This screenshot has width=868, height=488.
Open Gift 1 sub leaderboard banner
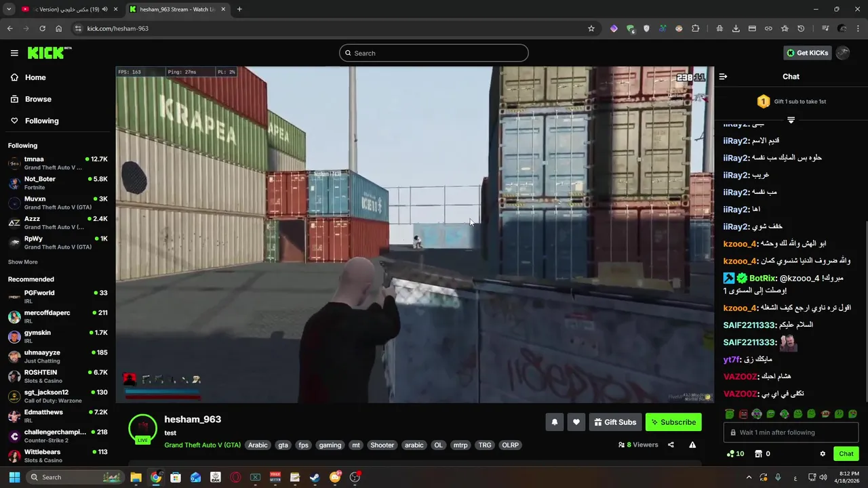coord(791,102)
